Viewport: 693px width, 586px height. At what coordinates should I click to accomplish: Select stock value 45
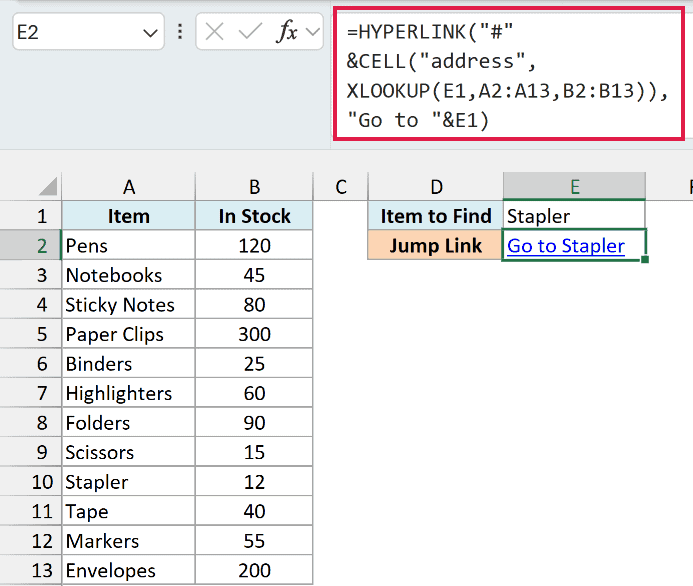coord(254,275)
